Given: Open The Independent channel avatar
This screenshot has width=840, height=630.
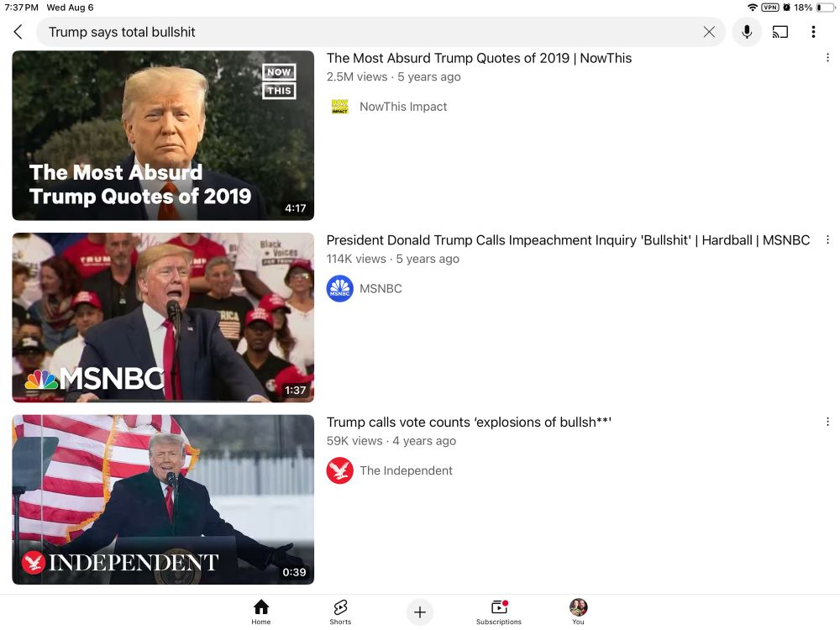Looking at the screenshot, I should click(339, 471).
